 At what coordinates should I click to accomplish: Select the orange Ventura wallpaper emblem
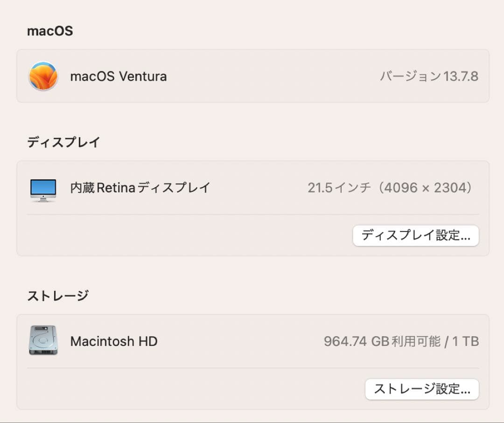[x=43, y=76]
